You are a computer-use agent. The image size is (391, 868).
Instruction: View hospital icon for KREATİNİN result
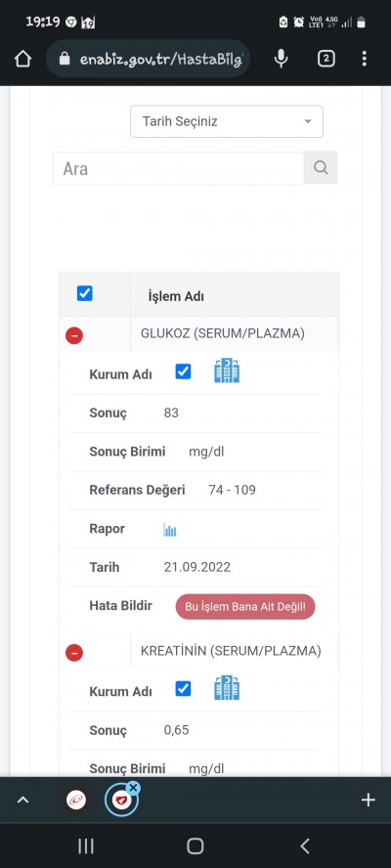[227, 688]
